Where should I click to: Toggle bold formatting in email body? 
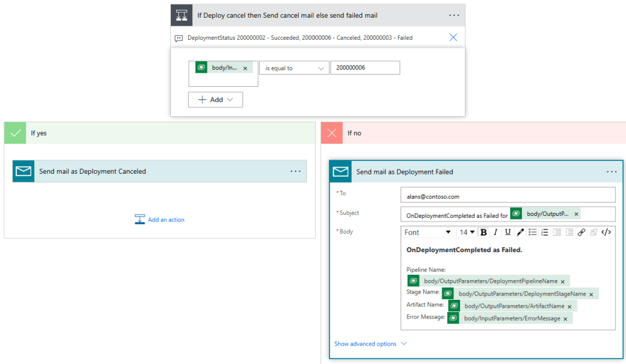[483, 232]
